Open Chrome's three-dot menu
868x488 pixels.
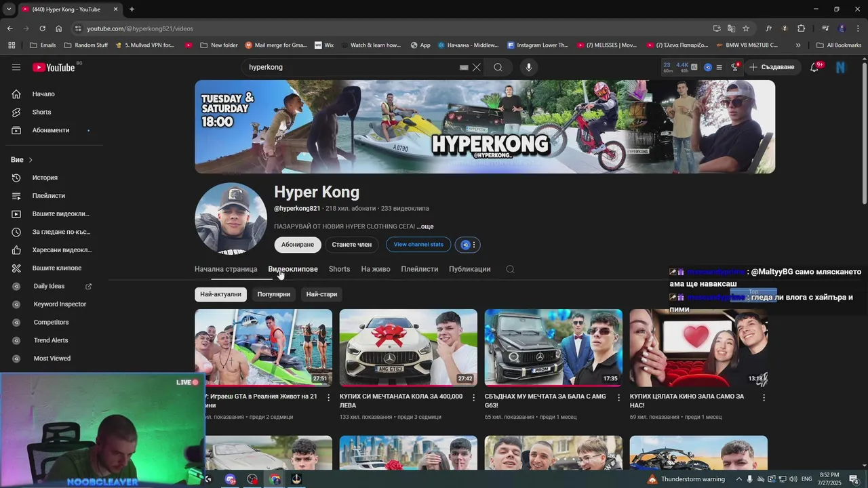point(858,28)
